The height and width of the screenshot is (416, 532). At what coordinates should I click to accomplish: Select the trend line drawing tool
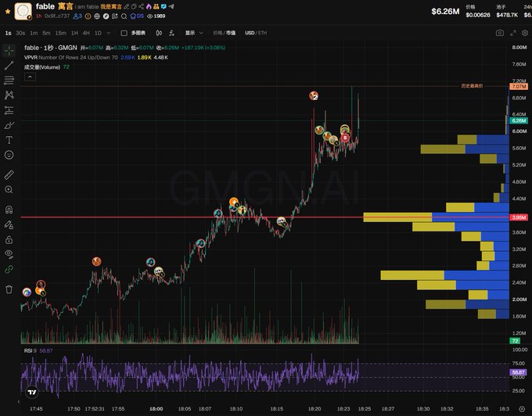[x=9, y=66]
